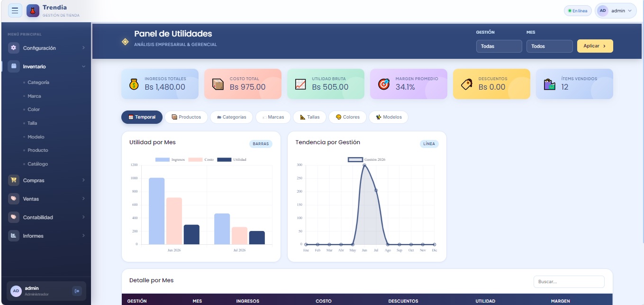644x305 pixels.
Task: Toggle the hamburger sidebar menu button
Action: click(15, 10)
